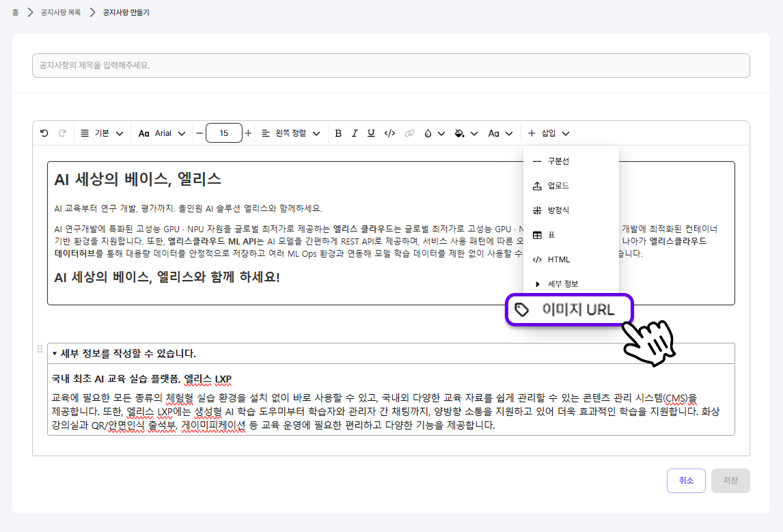Viewport: 783px width, 532px height.
Task: Insert a 구분선 divider from menu
Action: pyautogui.click(x=571, y=161)
